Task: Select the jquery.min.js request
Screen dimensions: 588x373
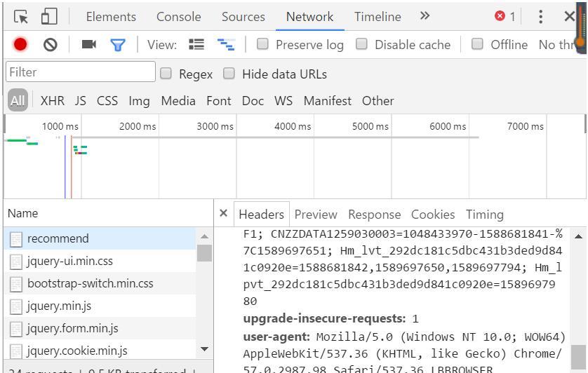Action: pos(59,306)
